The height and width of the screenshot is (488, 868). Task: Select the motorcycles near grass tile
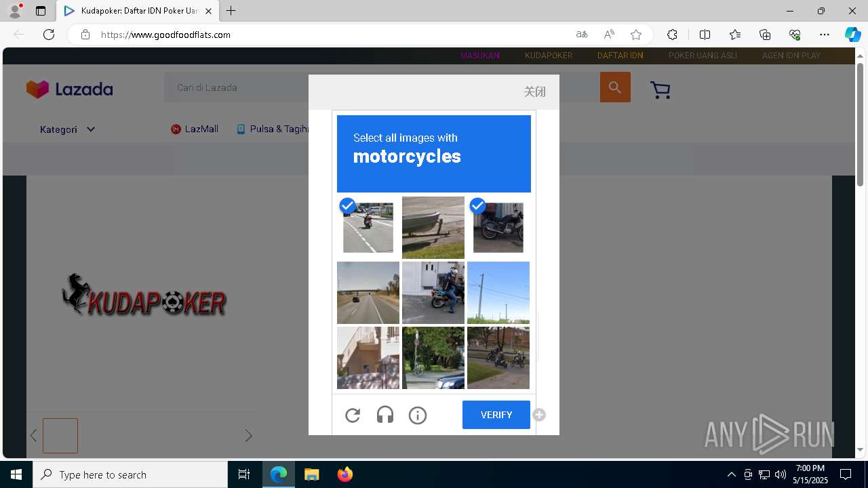click(x=498, y=358)
